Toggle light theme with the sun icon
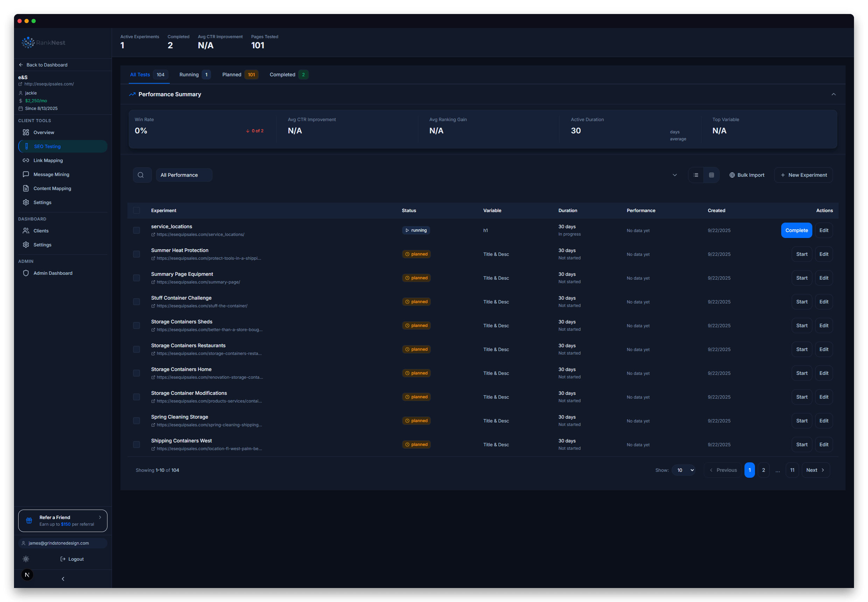Viewport: 868px width, 602px height. (x=26, y=559)
